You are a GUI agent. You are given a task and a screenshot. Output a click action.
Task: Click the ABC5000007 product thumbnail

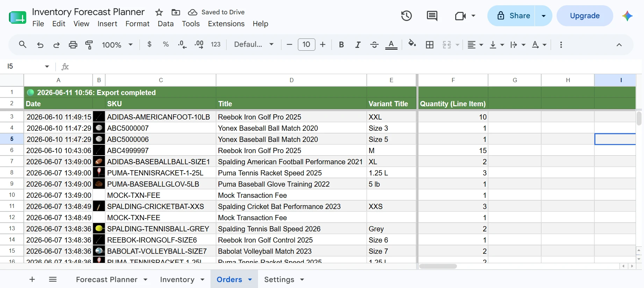pos(99,128)
